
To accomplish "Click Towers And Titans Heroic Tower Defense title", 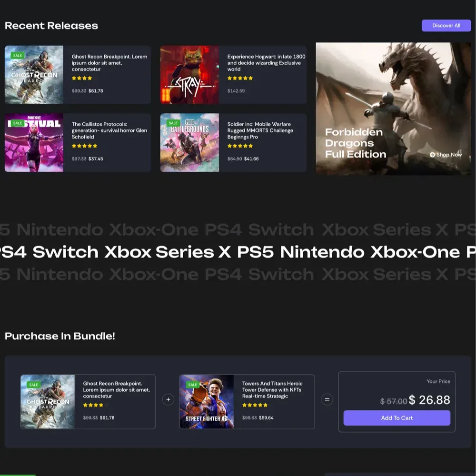I will 272,389.
